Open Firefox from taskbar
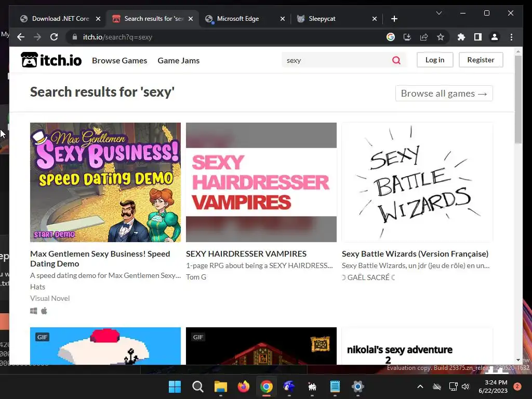 pyautogui.click(x=243, y=387)
